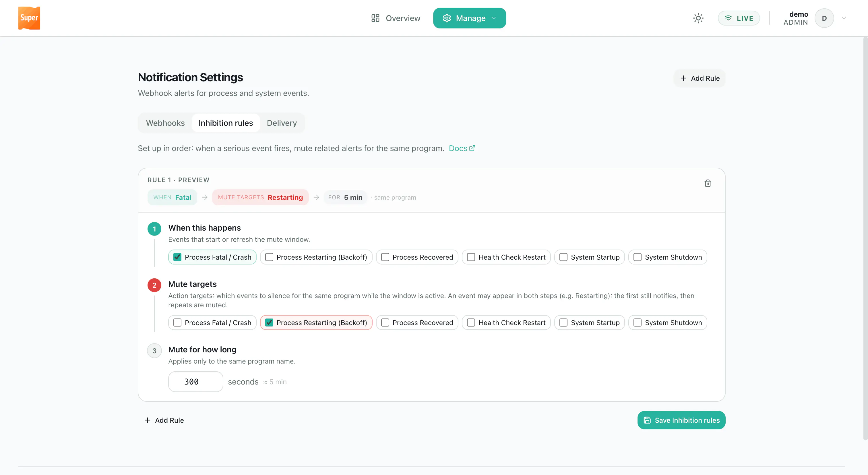868x475 pixels.
Task: Toggle the light/dark theme sun icon
Action: tap(698, 18)
